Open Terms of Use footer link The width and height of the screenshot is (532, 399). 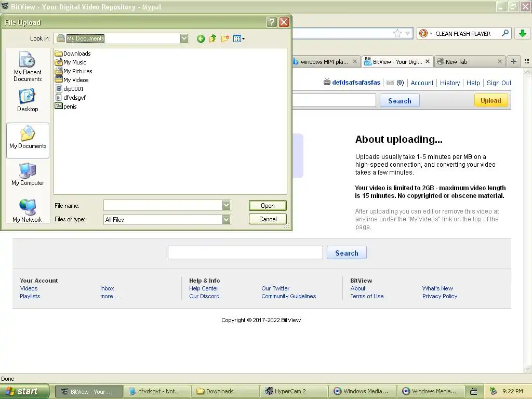click(367, 296)
